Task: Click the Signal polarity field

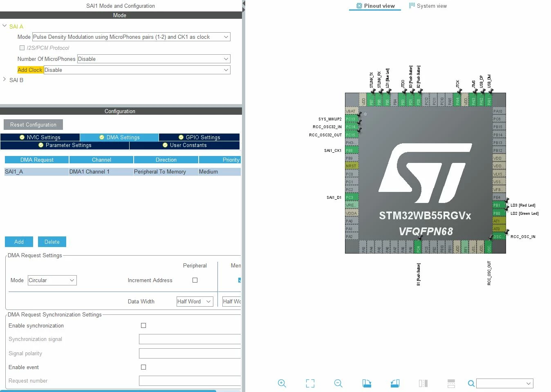Action: 190,353
